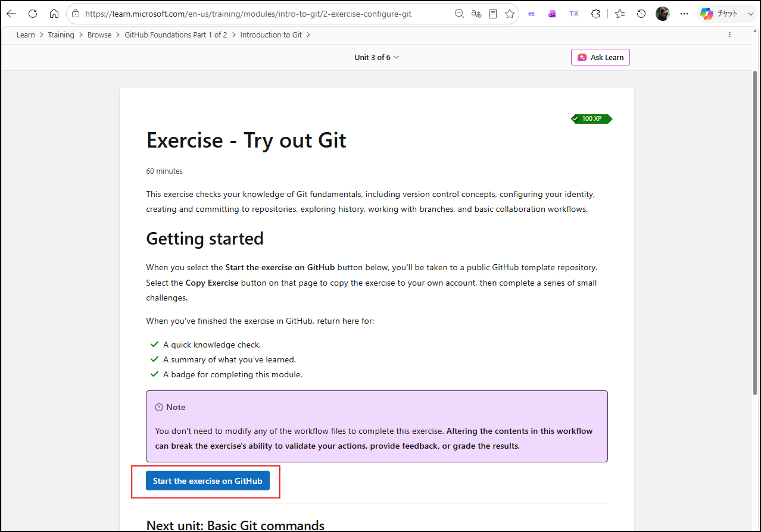Click 'A quick knowledge check.' item
The image size is (761, 532).
click(212, 345)
